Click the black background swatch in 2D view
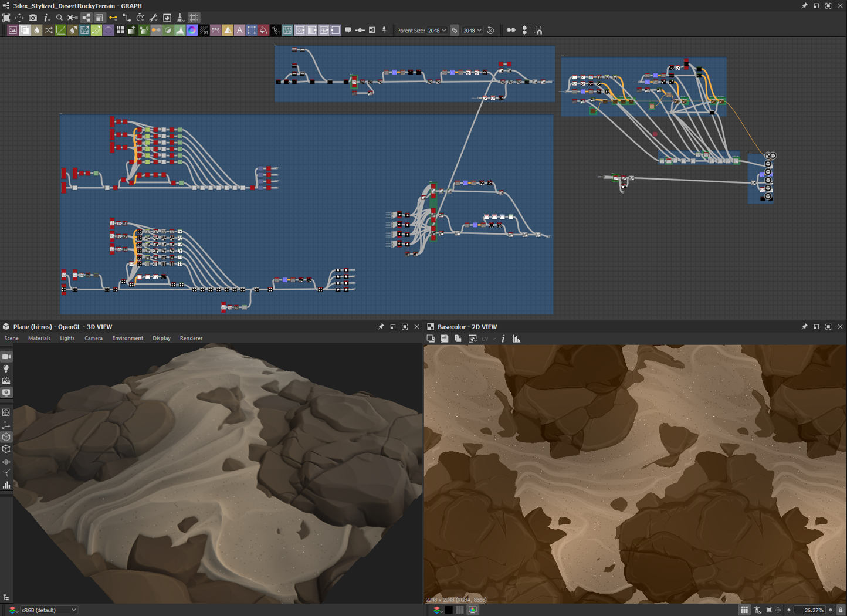 tap(449, 610)
